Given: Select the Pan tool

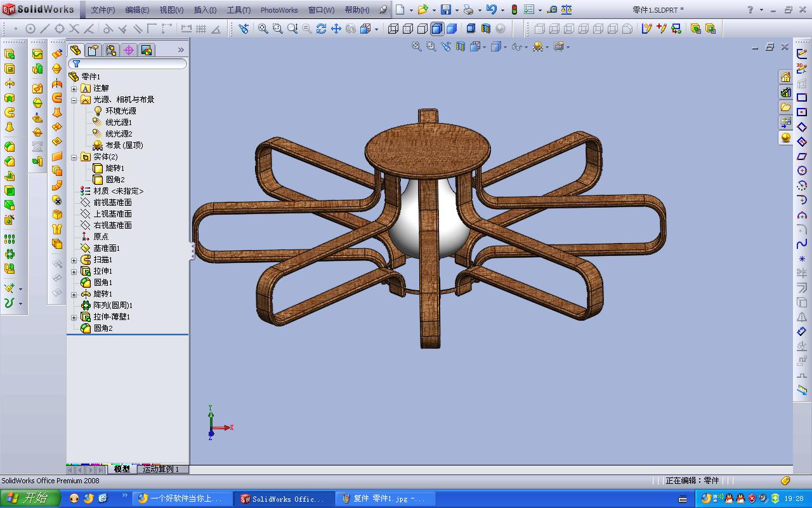Looking at the screenshot, I should 336,29.
